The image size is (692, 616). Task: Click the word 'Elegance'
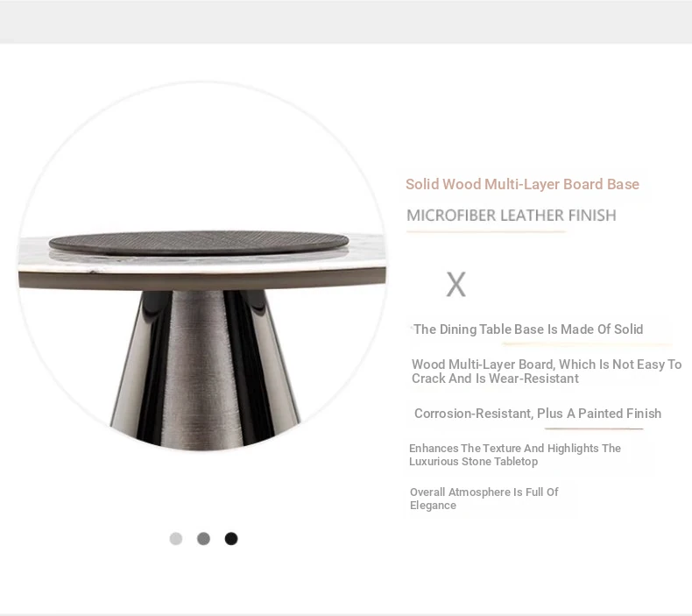[x=433, y=506]
